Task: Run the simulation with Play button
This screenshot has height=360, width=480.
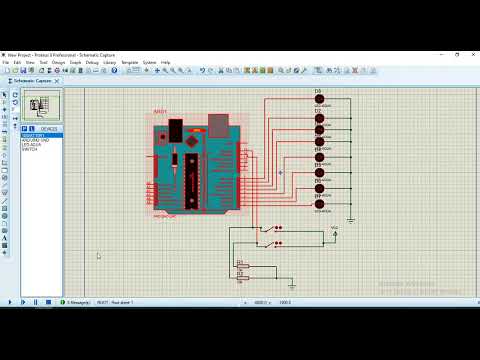Action: [10, 302]
